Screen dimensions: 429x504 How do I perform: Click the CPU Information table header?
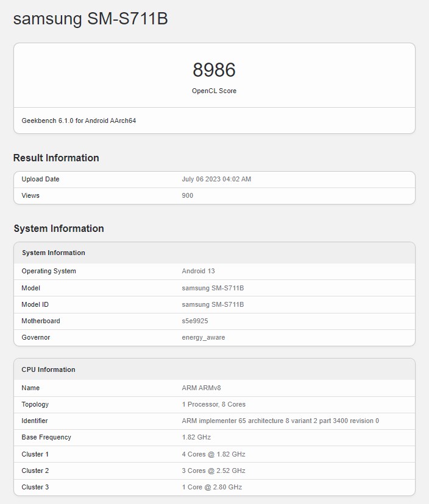click(x=49, y=369)
